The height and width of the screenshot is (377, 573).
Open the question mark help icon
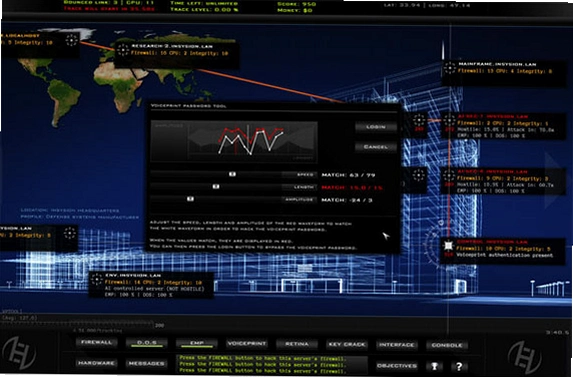459,366
